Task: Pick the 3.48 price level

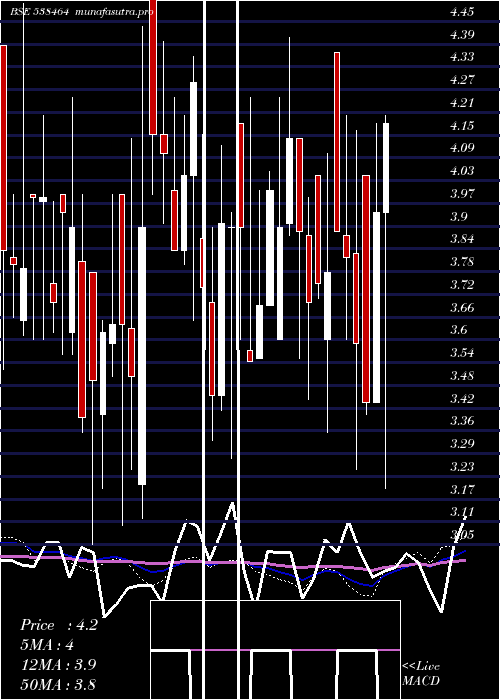Action: point(462,376)
